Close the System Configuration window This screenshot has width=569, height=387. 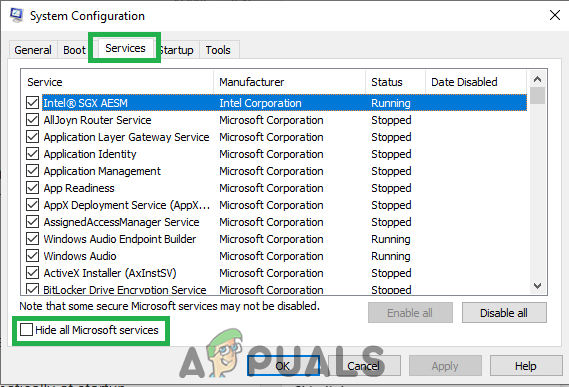point(555,15)
